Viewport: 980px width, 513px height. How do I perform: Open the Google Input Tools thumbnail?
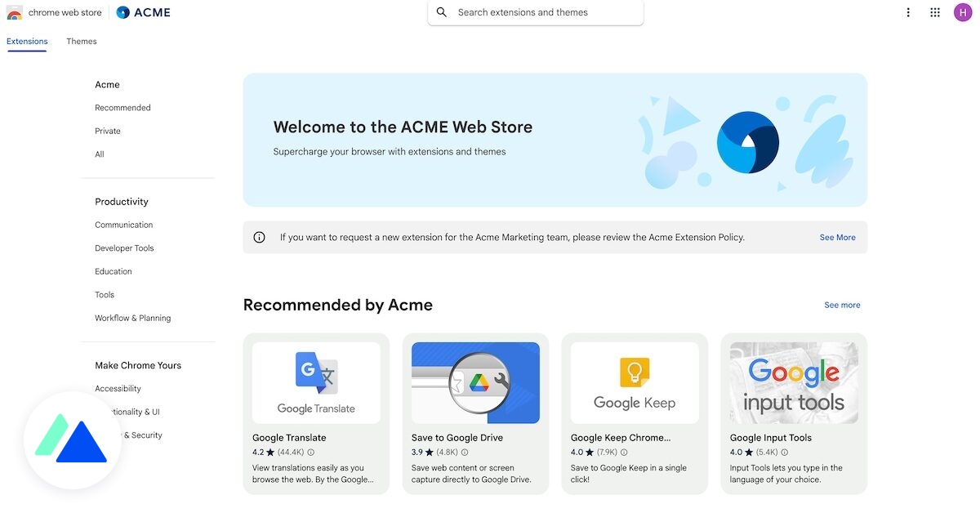pyautogui.click(x=794, y=382)
